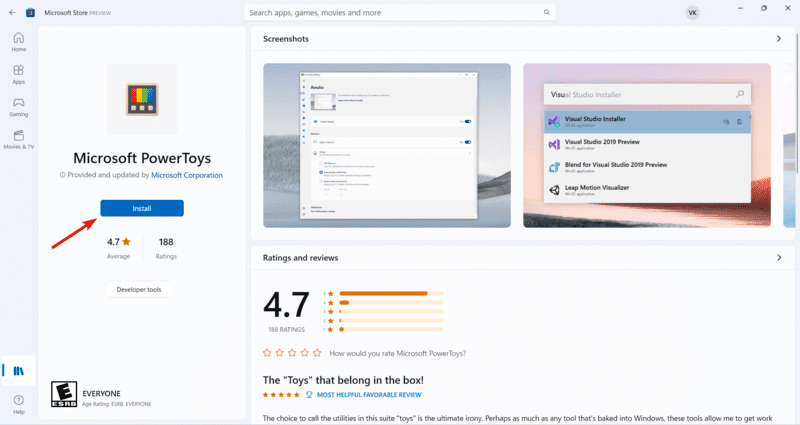Expand the Screenshots section chevron
Viewport: 800px width, 425px height.
point(779,39)
